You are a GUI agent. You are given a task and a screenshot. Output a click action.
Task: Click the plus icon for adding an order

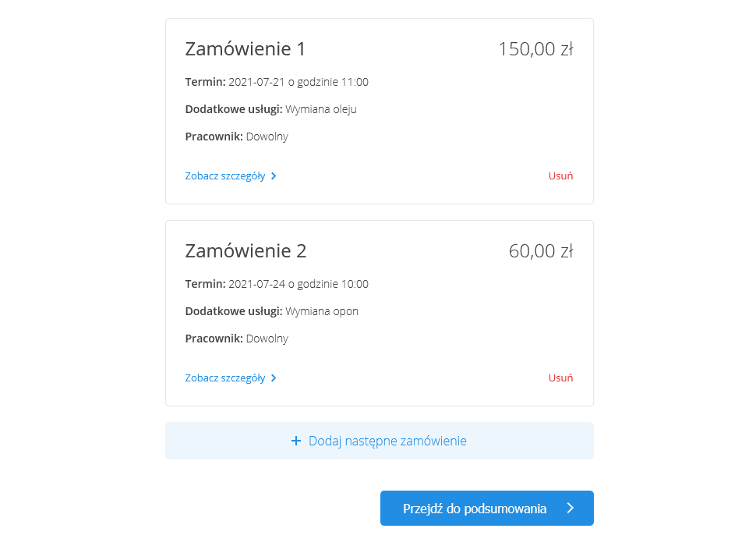tap(295, 441)
